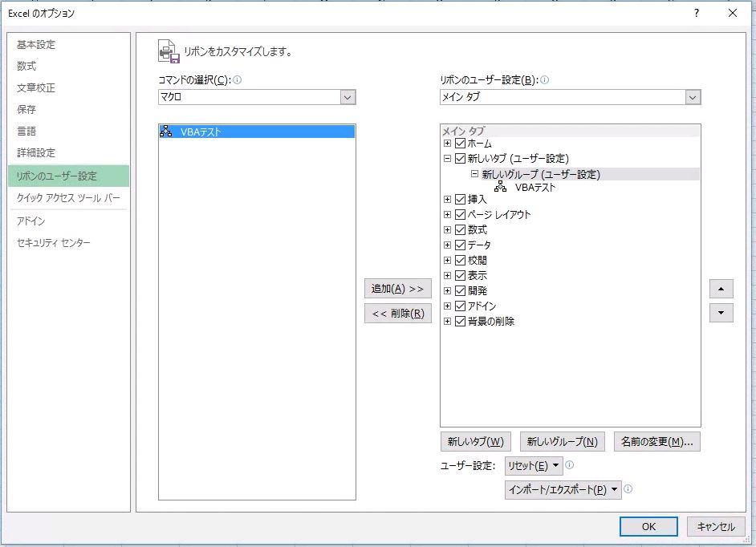Toggle the 数式 tab checkbox in tree
The height and width of the screenshot is (547, 756).
click(460, 229)
